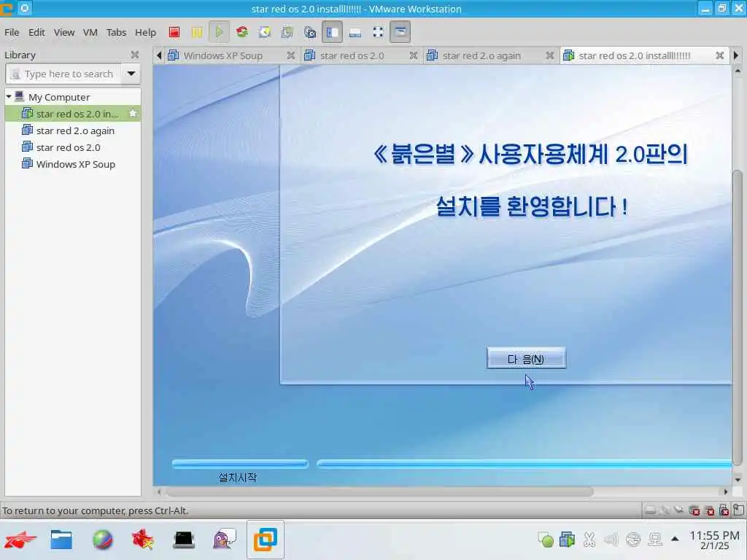
Task: Close the Library panel
Action: tap(135, 55)
